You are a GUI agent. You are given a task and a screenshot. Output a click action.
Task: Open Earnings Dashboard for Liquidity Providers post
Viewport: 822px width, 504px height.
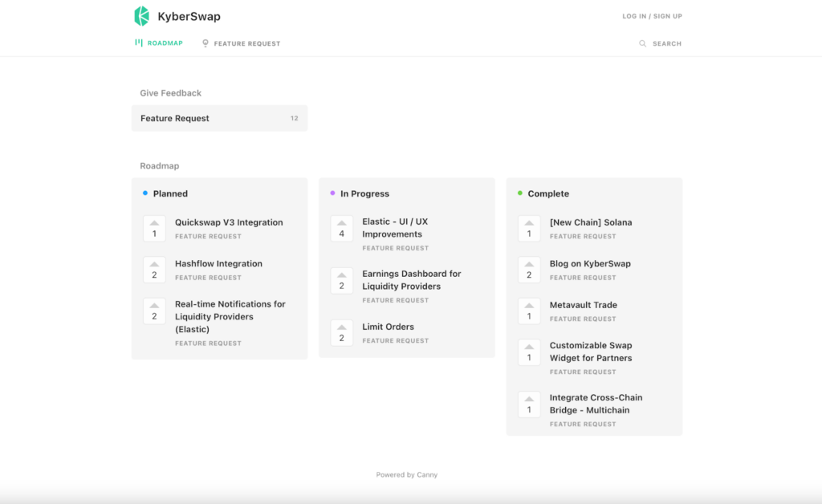coord(412,280)
